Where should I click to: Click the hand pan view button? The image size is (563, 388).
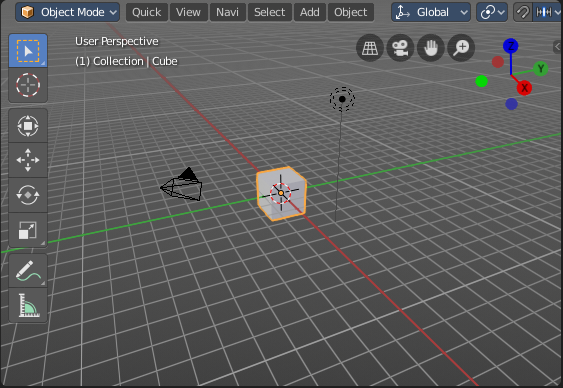[431, 48]
